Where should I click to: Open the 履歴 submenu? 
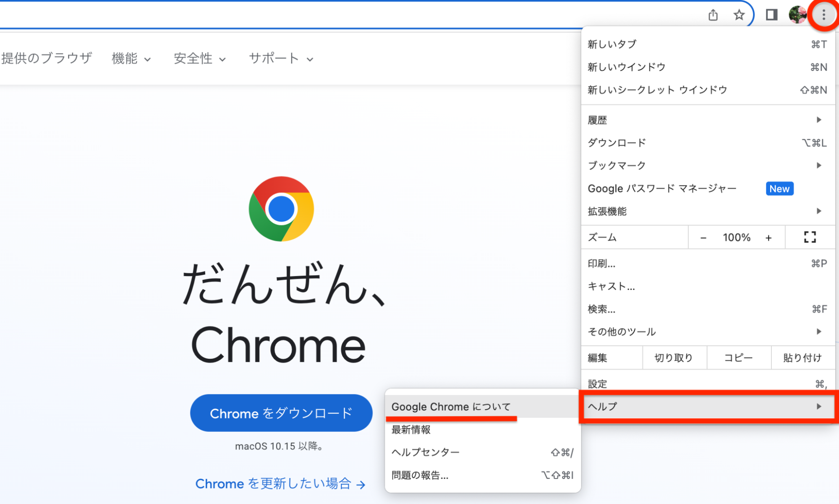(x=705, y=120)
